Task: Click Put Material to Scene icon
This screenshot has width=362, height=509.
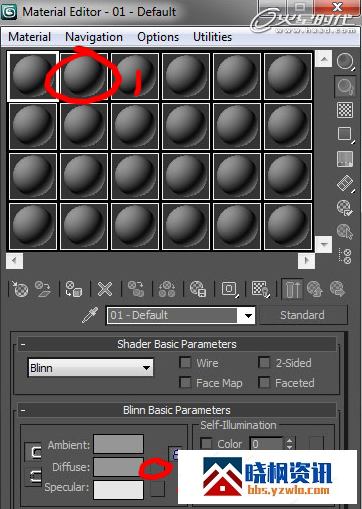Action: click(43, 289)
